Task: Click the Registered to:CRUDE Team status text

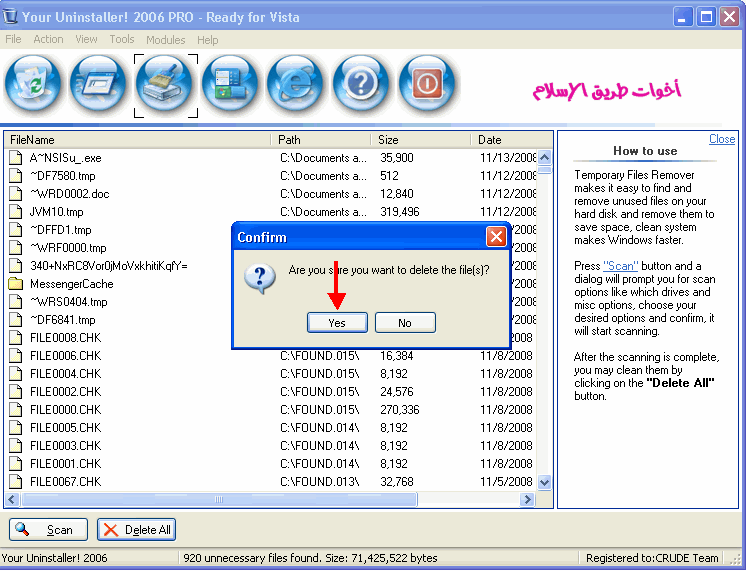Action: (652, 558)
